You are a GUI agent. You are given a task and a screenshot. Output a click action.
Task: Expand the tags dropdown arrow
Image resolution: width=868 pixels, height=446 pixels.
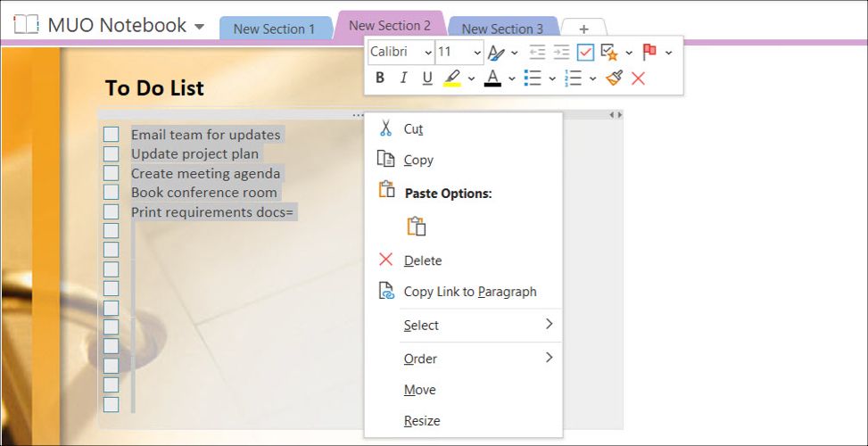[x=629, y=53]
